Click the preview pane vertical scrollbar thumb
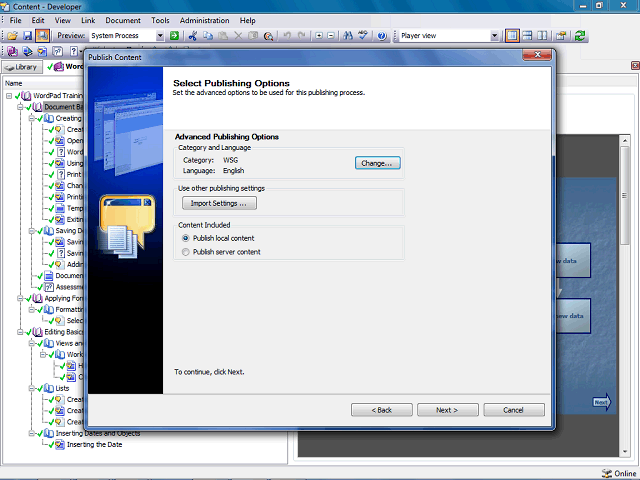Image resolution: width=640 pixels, height=480 pixels. (625, 196)
